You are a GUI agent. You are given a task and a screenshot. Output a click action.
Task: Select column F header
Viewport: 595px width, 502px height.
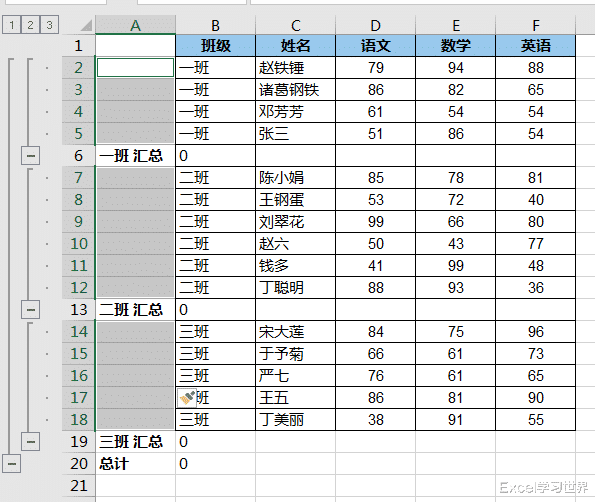[x=535, y=25]
